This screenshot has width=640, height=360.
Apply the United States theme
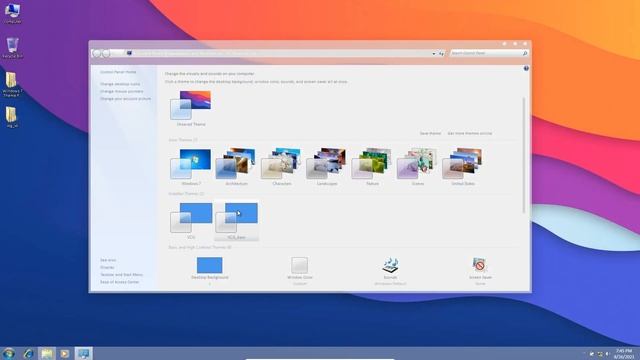[463, 164]
